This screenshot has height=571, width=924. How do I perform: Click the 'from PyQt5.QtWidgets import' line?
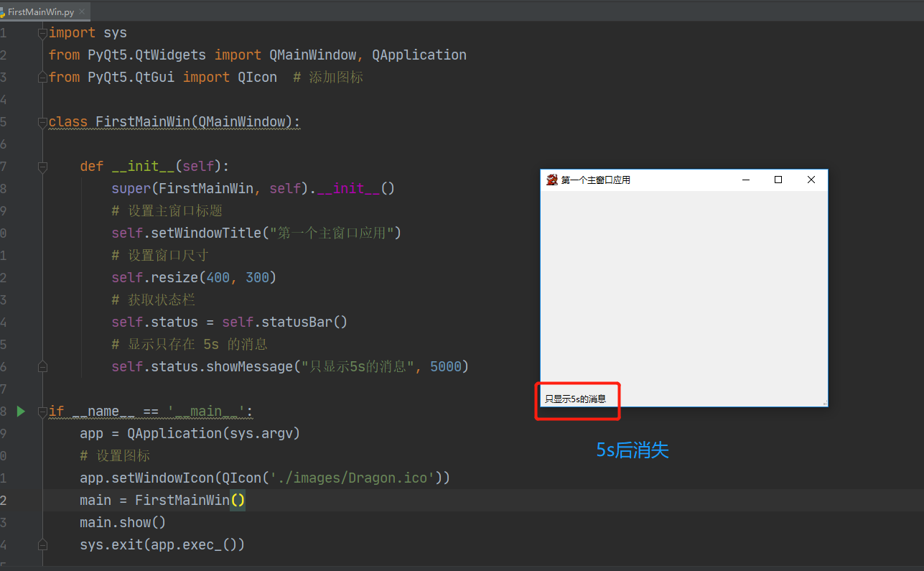[258, 55]
